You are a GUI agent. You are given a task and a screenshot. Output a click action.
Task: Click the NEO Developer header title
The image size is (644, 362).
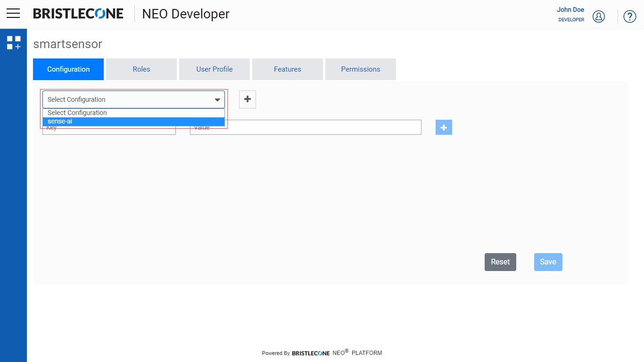[x=186, y=14]
